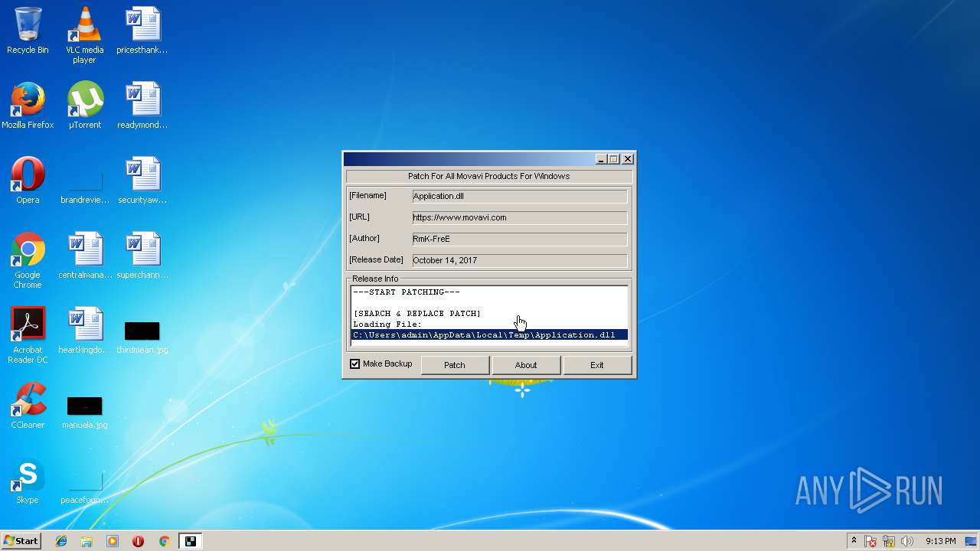This screenshot has width=980, height=551.
Task: Click the taskbar clock showing 9:13 PM
Action: [941, 541]
